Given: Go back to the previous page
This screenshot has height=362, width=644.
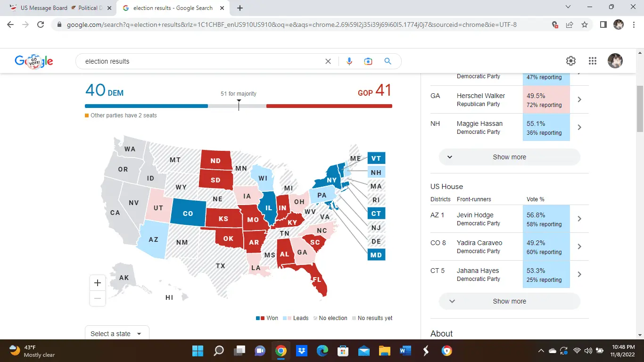Looking at the screenshot, I should pos(11,25).
